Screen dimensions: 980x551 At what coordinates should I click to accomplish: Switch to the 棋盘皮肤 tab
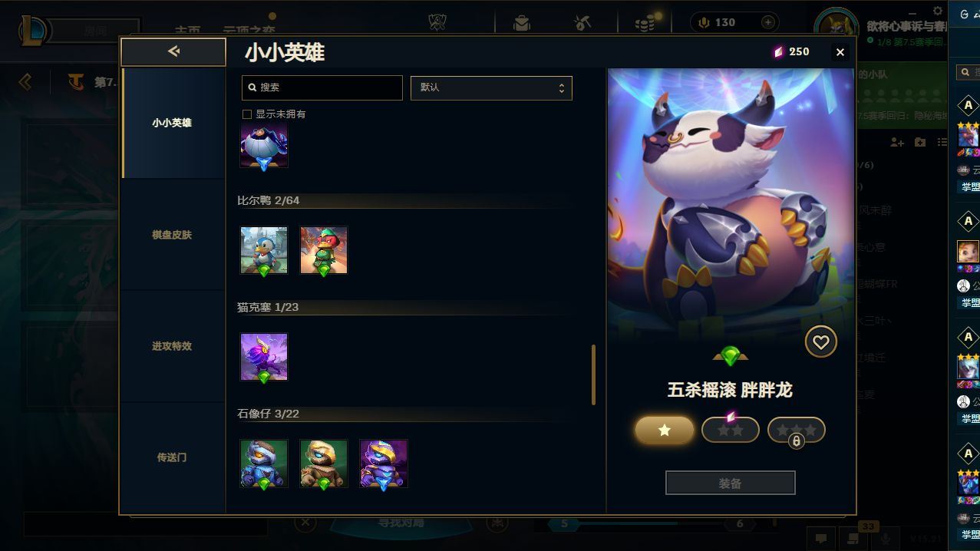tap(172, 235)
